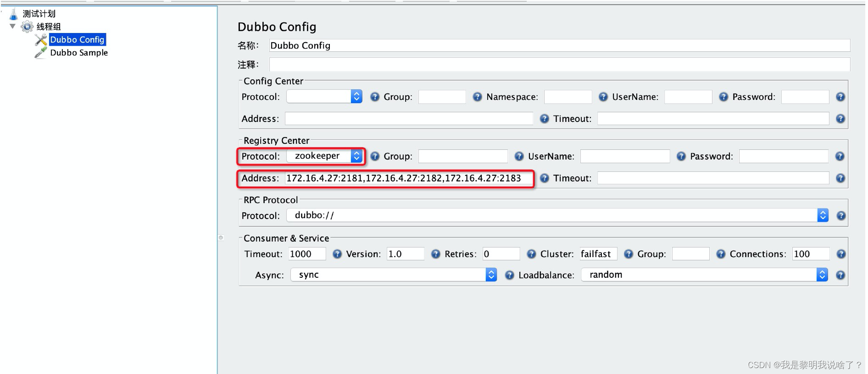The image size is (868, 374).
Task: Open RPC Protocol dubbo:// dropdown
Action: click(557, 215)
